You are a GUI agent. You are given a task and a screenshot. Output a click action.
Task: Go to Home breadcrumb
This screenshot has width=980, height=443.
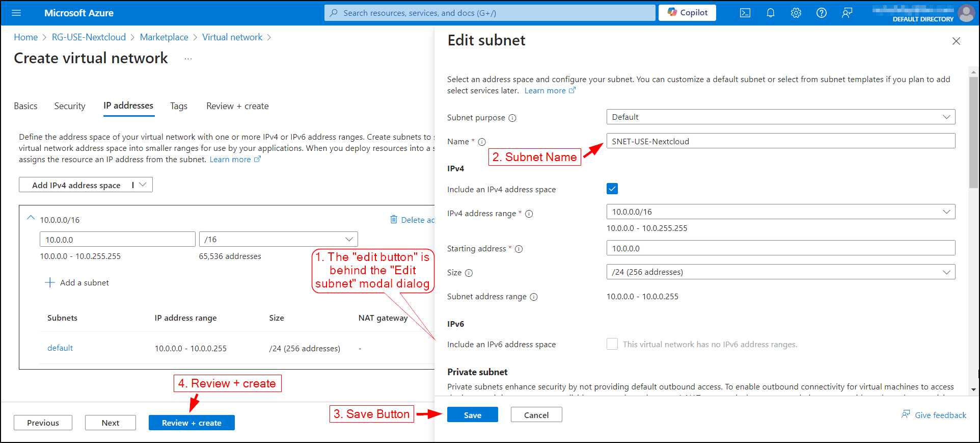[25, 37]
